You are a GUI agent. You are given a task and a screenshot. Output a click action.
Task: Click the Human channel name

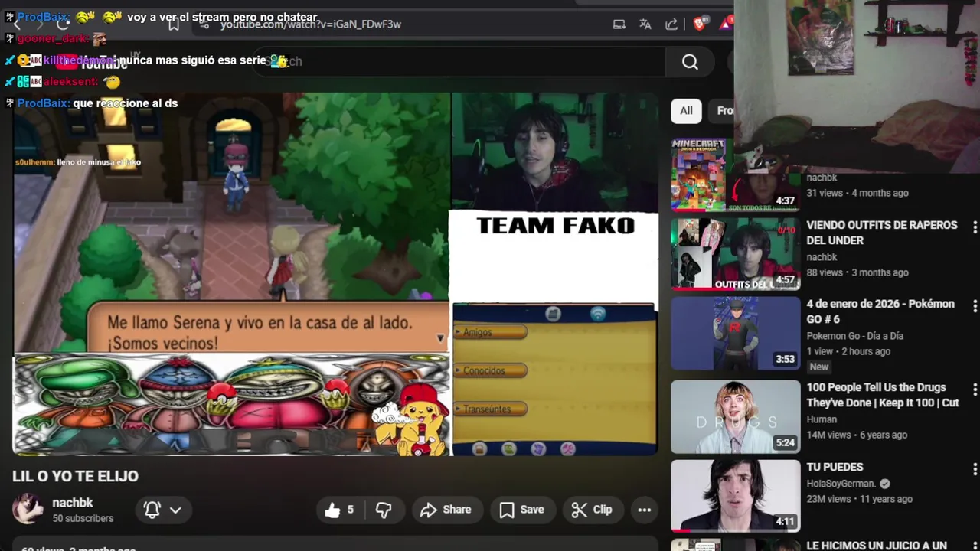tap(822, 419)
